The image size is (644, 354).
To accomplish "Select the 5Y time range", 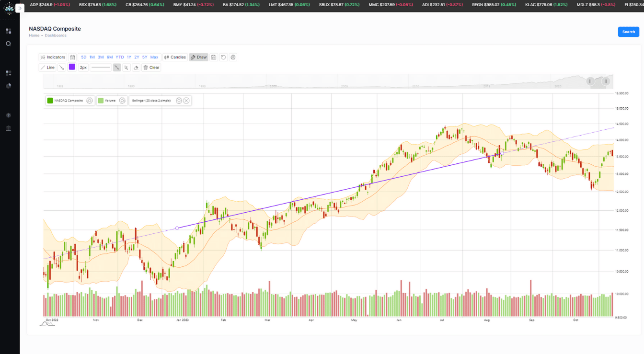I will [x=145, y=57].
